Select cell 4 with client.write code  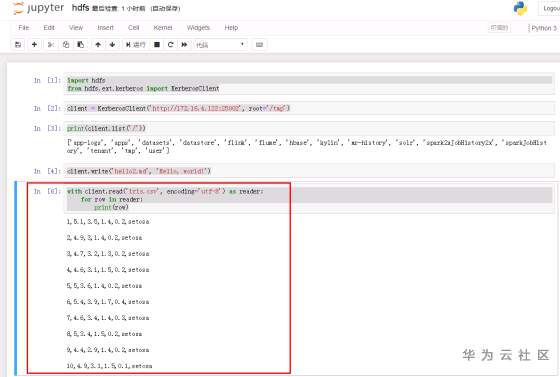309,171
